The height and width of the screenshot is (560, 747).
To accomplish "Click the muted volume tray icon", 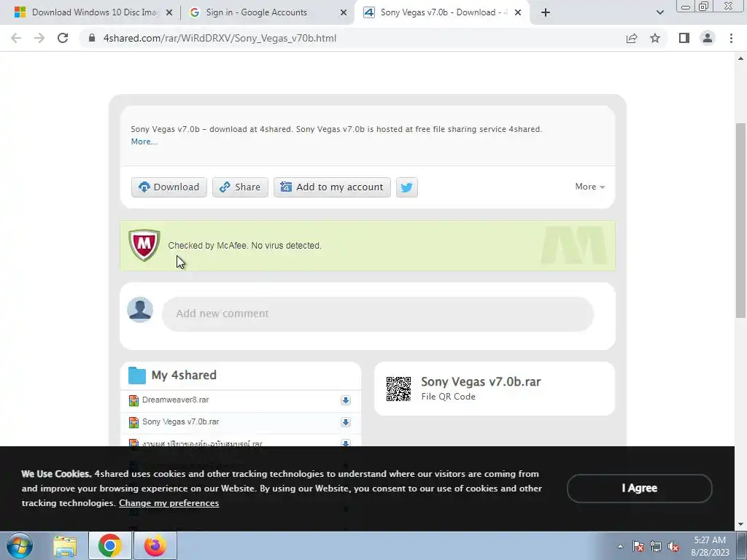I will tap(673, 546).
